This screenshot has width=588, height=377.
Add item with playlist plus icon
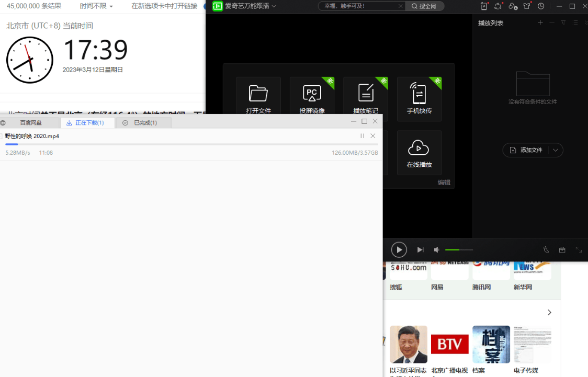pos(540,22)
